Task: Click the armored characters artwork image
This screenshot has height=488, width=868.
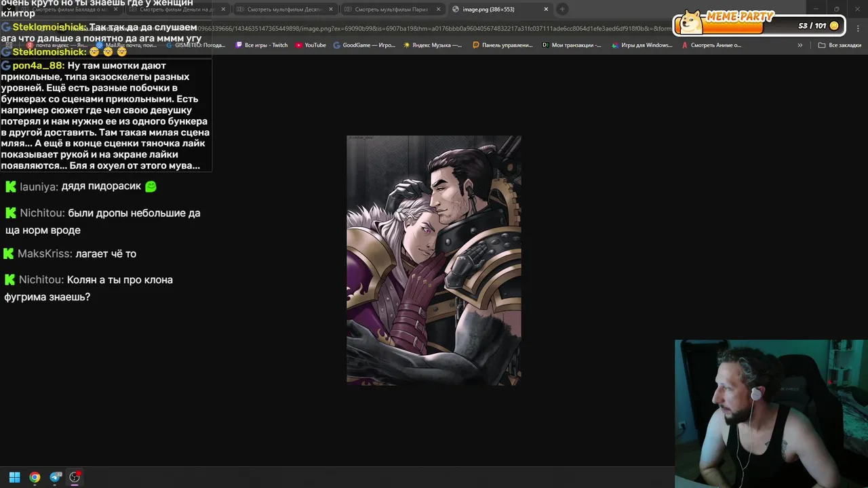Action: (434, 260)
